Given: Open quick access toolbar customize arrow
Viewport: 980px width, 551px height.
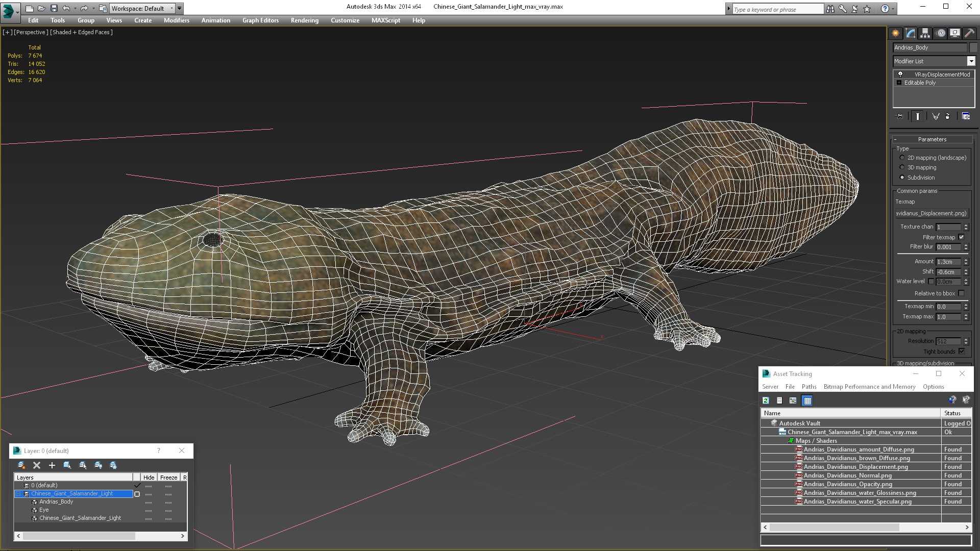Looking at the screenshot, I should [x=180, y=8].
